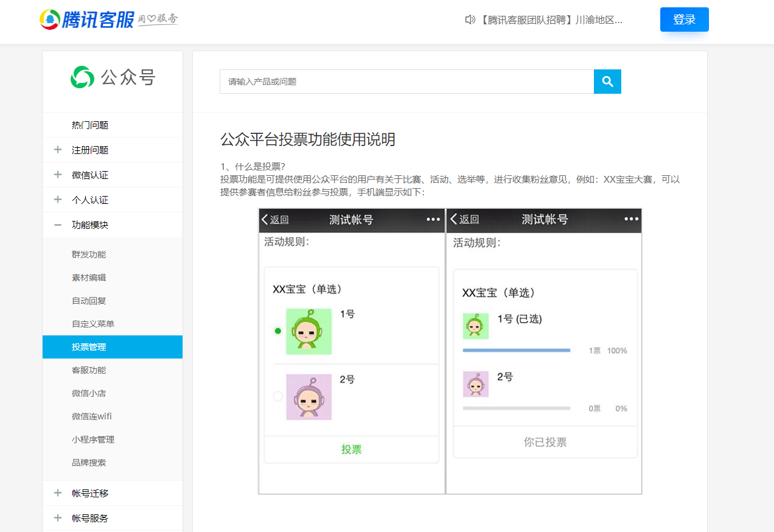The width and height of the screenshot is (774, 532).
Task: Click the purple 2号 baby avatar image
Action: [x=309, y=397]
